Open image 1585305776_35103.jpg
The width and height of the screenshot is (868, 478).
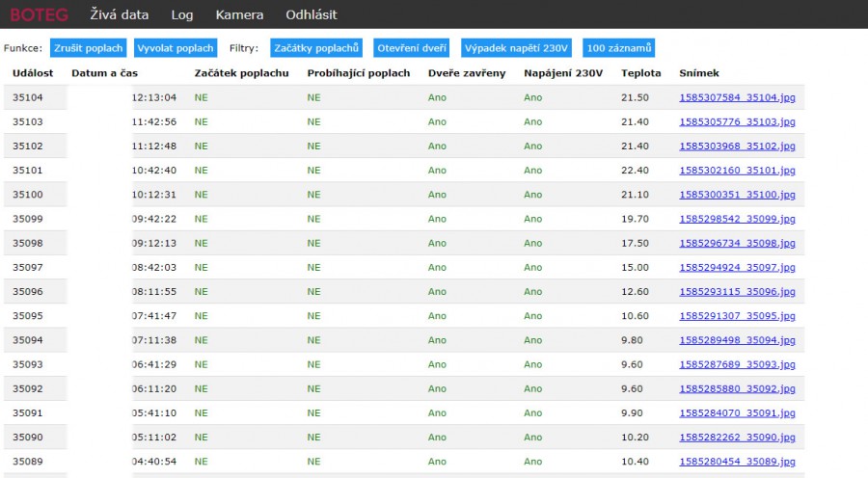[x=737, y=121]
